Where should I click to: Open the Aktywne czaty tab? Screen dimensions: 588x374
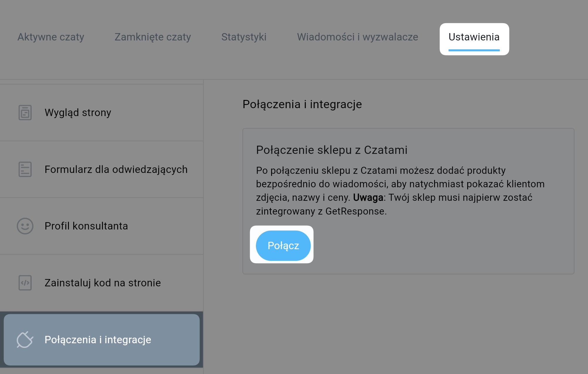[x=51, y=37]
